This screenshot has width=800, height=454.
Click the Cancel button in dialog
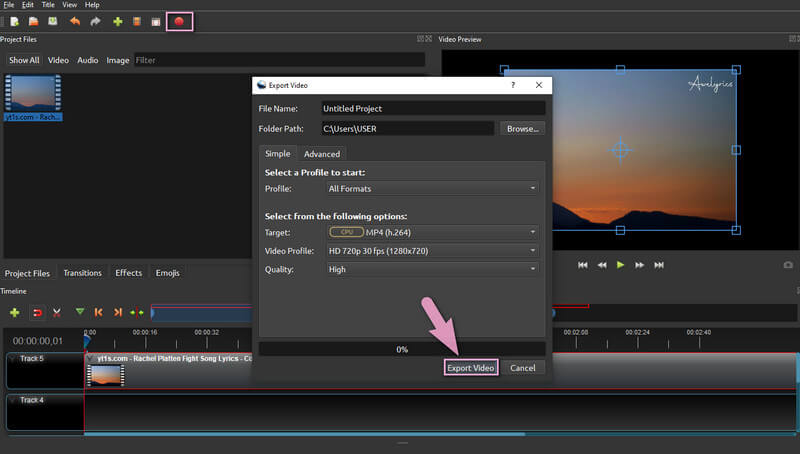[522, 368]
